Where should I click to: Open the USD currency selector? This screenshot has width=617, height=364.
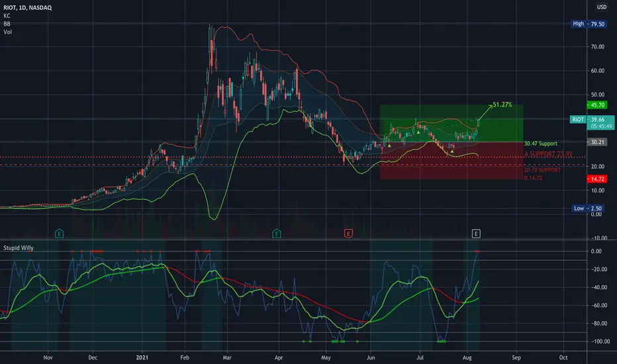602,7
